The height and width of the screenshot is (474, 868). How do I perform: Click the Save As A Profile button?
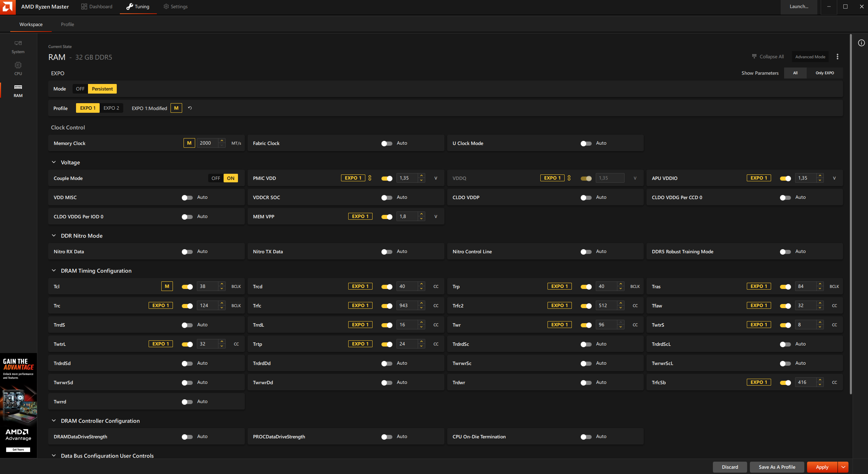click(x=777, y=467)
